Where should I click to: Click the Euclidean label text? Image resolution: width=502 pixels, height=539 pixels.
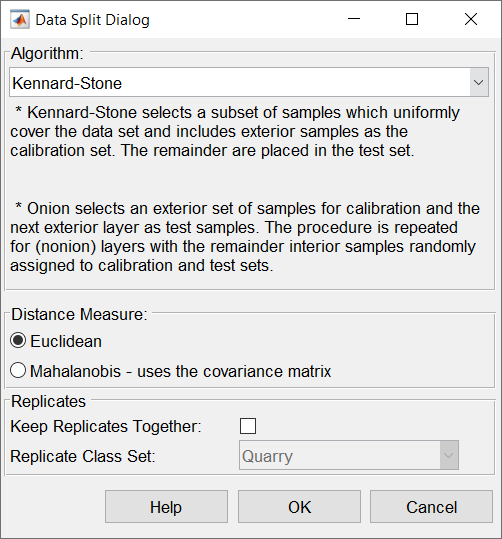[66, 341]
